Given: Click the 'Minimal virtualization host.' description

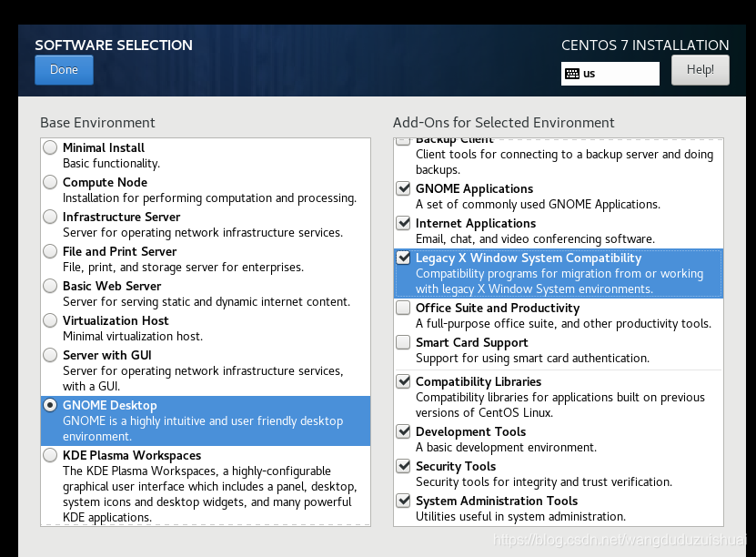Looking at the screenshot, I should (x=133, y=336).
